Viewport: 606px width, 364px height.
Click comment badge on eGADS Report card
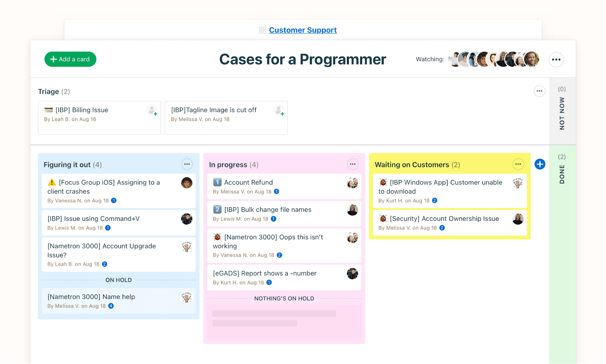click(269, 282)
